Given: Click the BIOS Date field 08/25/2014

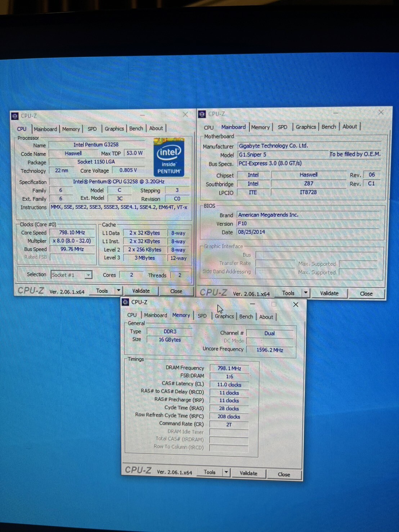Looking at the screenshot, I should coord(308,232).
